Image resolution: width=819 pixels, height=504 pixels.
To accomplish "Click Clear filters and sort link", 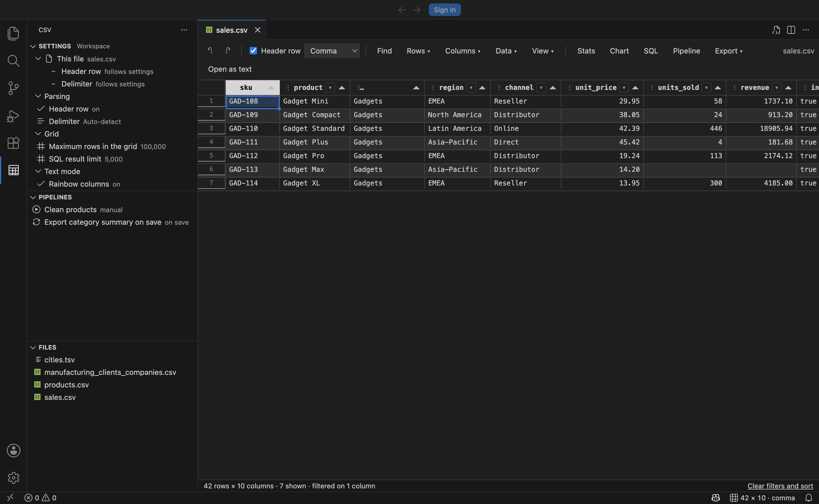I will click(780, 486).
